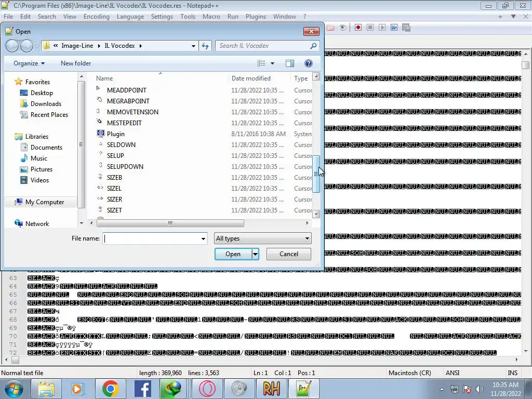Open the Organize dropdown
Viewport: 532px width, 399px height.
(x=29, y=63)
